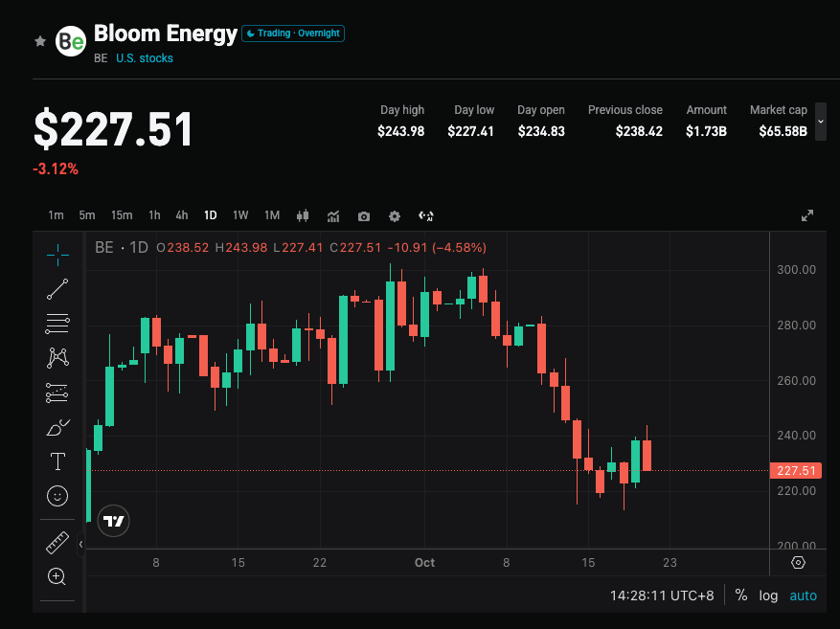Click the -3.12% change figure
This screenshot has height=629, width=840.
tap(56, 169)
